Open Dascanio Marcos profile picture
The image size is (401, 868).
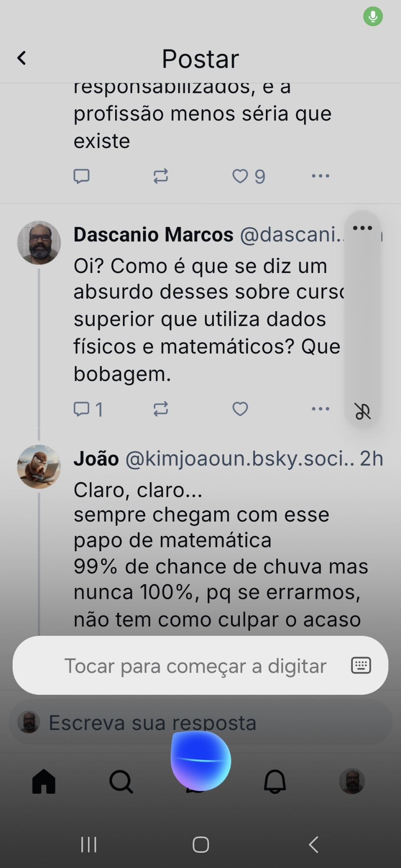[39, 243]
